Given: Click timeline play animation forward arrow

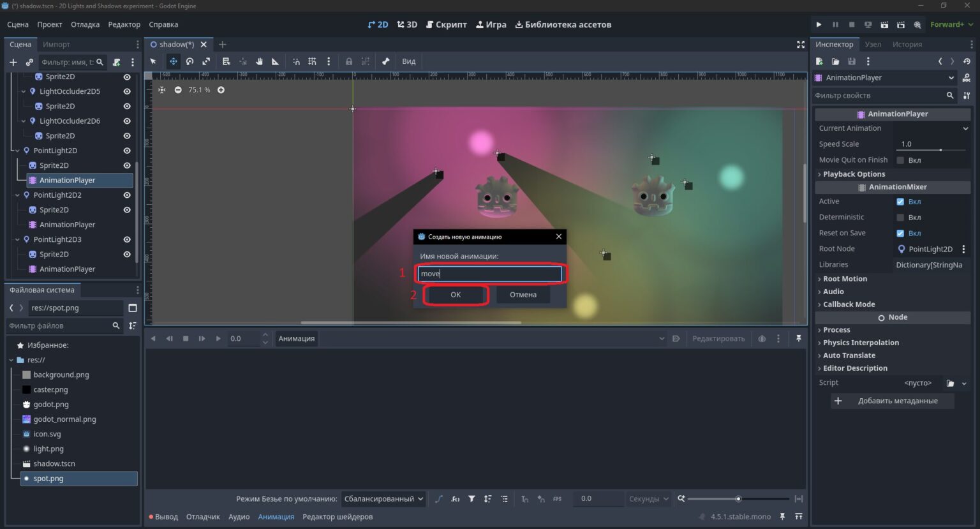Looking at the screenshot, I should pyautogui.click(x=218, y=339).
